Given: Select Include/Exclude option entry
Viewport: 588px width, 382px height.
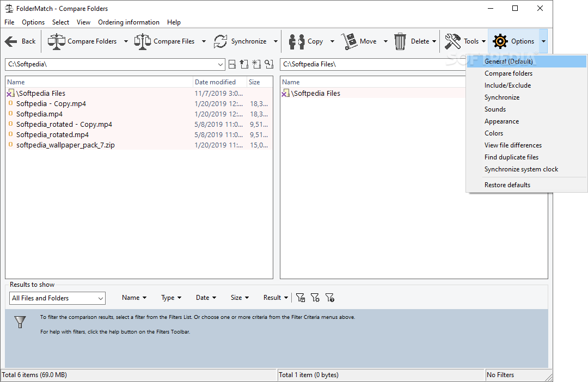Looking at the screenshot, I should pos(526,85).
